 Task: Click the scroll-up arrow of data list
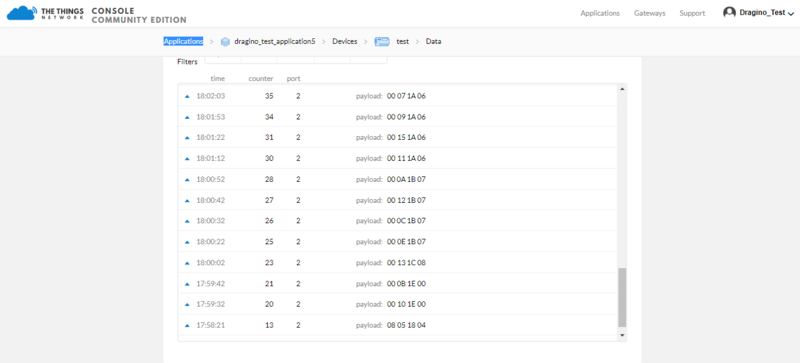621,89
